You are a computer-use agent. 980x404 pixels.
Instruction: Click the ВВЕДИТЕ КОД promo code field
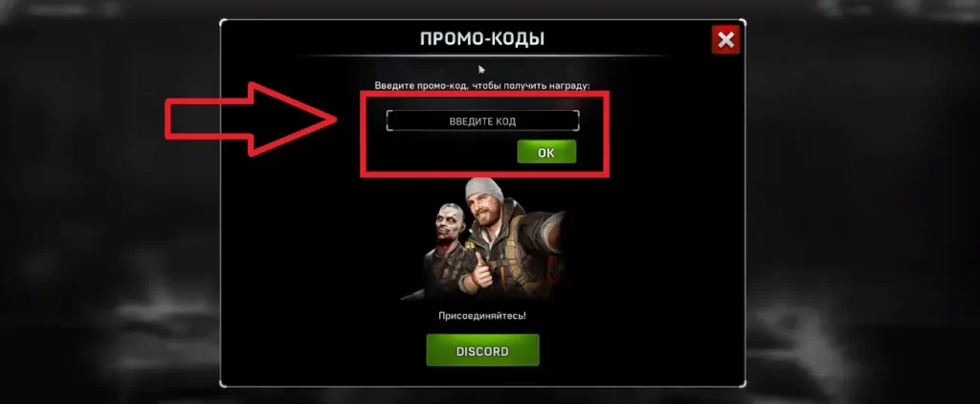pyautogui.click(x=482, y=121)
